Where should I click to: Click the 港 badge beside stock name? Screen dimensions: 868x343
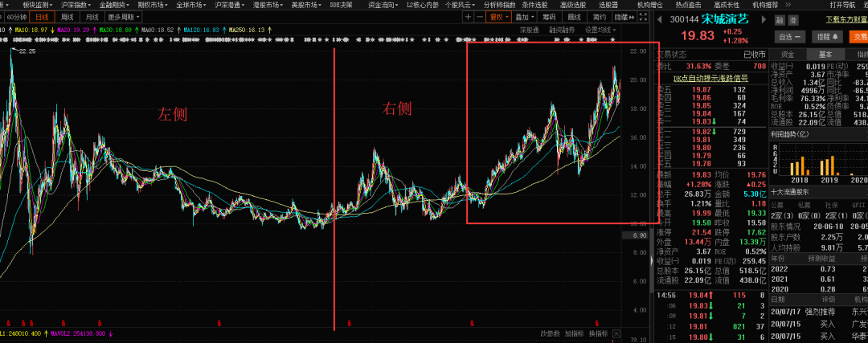click(x=792, y=20)
